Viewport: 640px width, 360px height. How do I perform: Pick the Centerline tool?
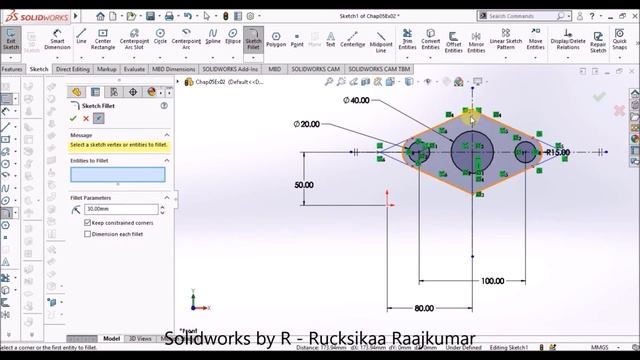(353, 40)
